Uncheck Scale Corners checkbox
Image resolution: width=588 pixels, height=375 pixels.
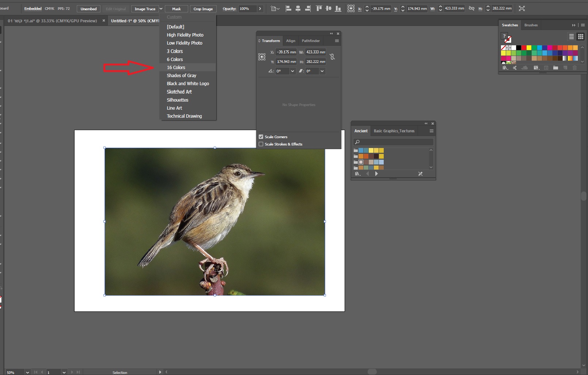[x=261, y=137]
